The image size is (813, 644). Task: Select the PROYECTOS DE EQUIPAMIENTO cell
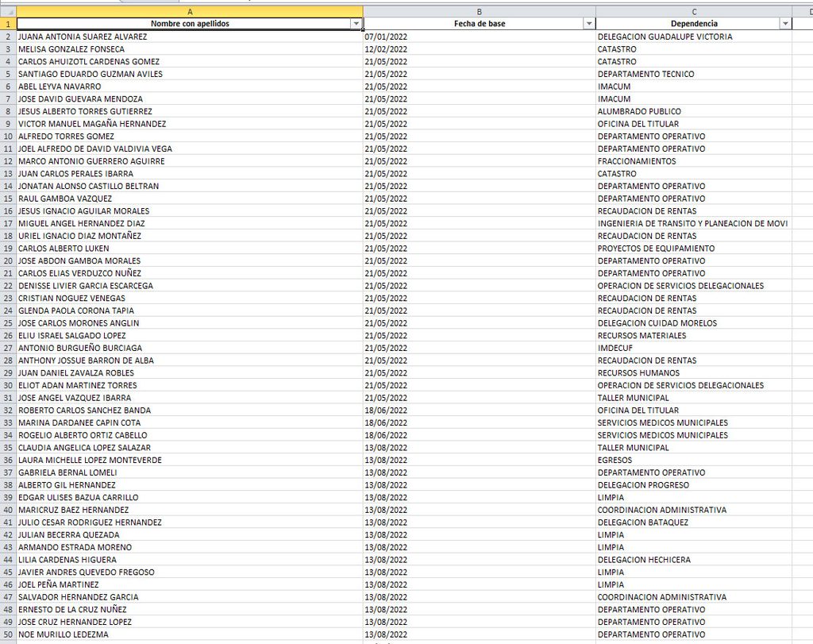click(x=694, y=249)
